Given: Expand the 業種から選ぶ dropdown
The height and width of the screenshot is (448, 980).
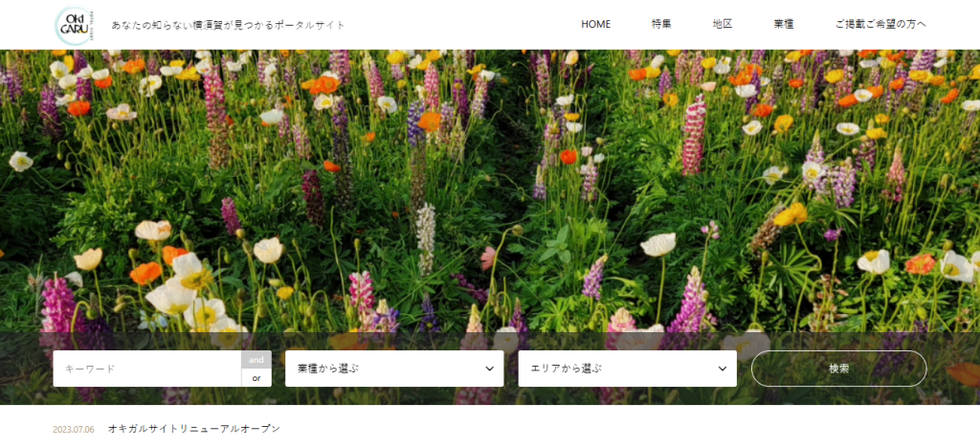Looking at the screenshot, I should pyautogui.click(x=383, y=369).
